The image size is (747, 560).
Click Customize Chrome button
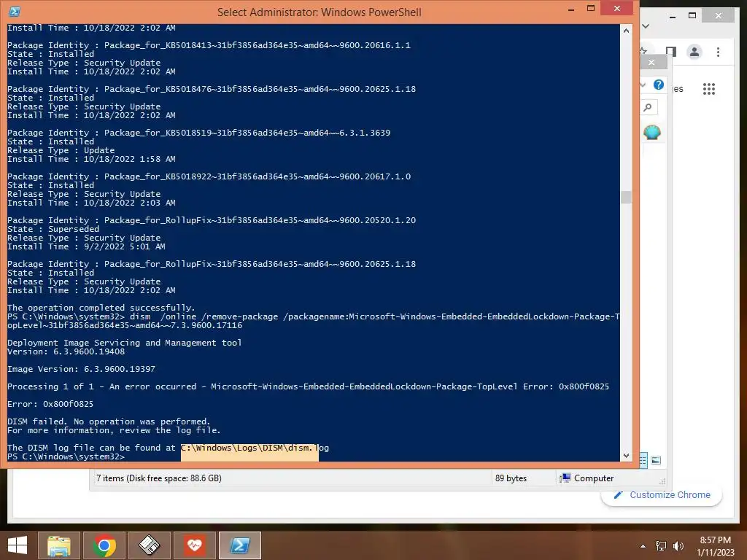tap(662, 495)
